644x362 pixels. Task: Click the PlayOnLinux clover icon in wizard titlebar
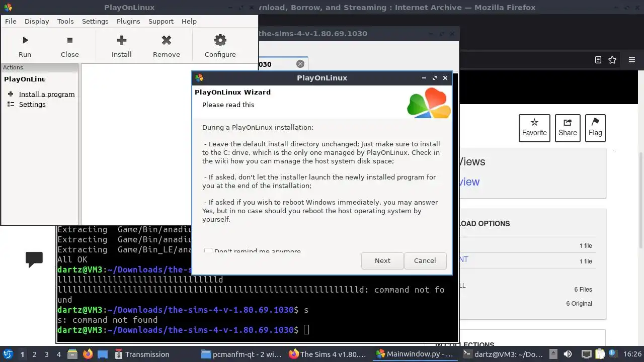tap(199, 78)
